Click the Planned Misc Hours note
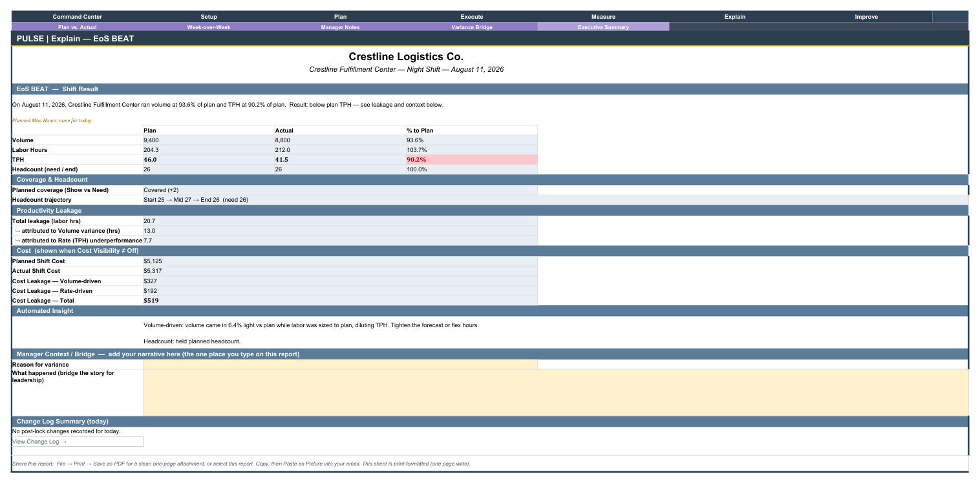 [52, 120]
